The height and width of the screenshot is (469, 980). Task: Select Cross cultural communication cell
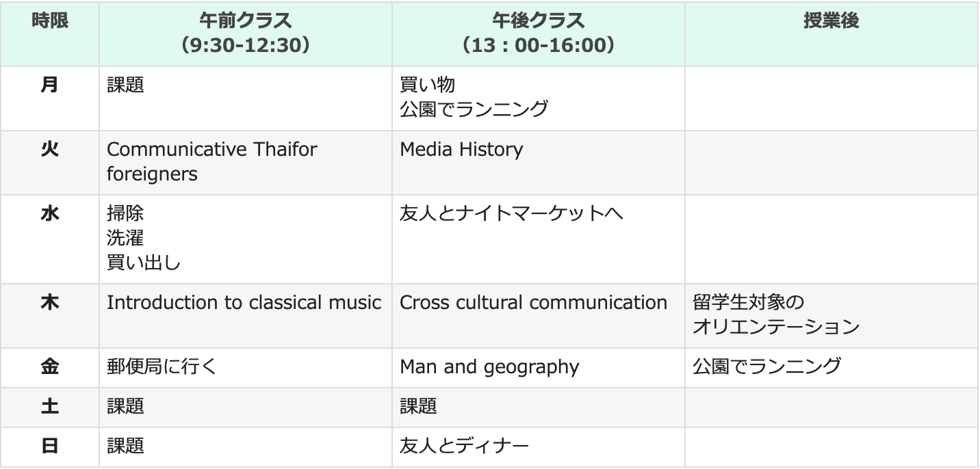coord(539,316)
